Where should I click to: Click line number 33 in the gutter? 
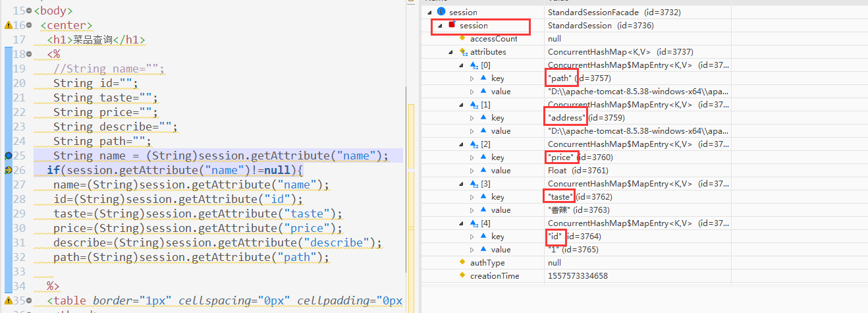point(19,271)
